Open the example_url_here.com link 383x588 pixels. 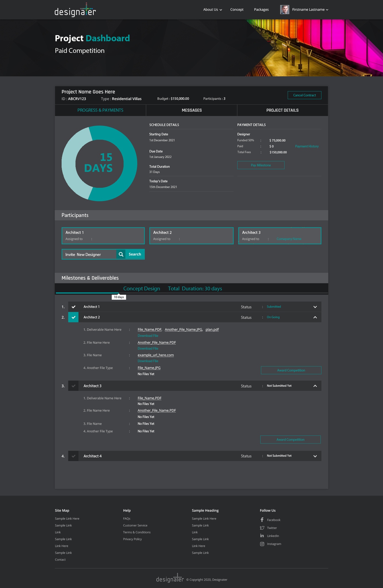pos(156,355)
